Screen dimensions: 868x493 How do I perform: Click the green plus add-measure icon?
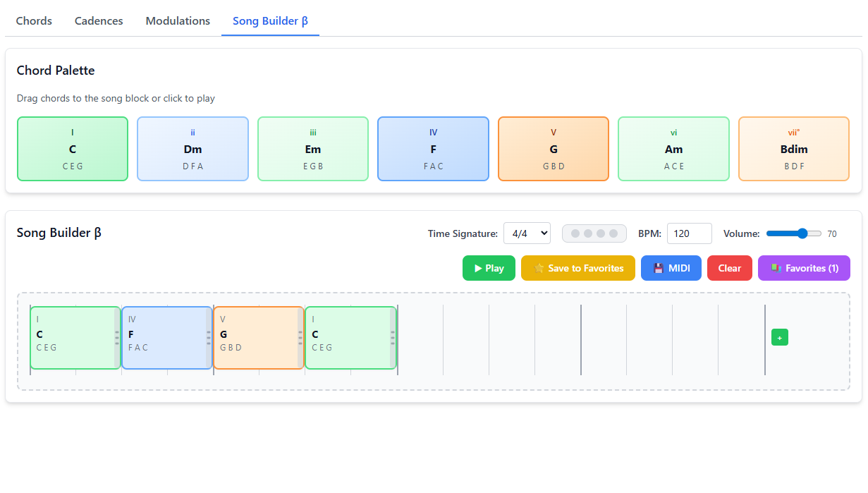[x=779, y=338]
